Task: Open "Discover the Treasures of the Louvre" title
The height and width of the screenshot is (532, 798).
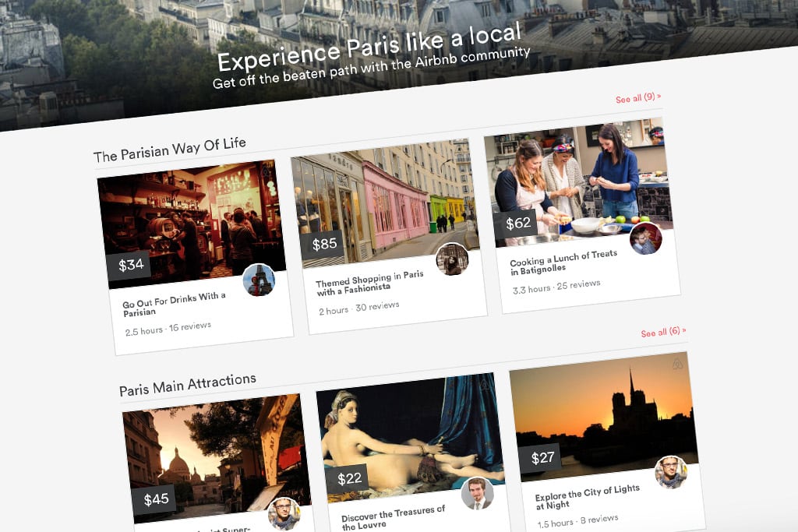Action: point(394,518)
